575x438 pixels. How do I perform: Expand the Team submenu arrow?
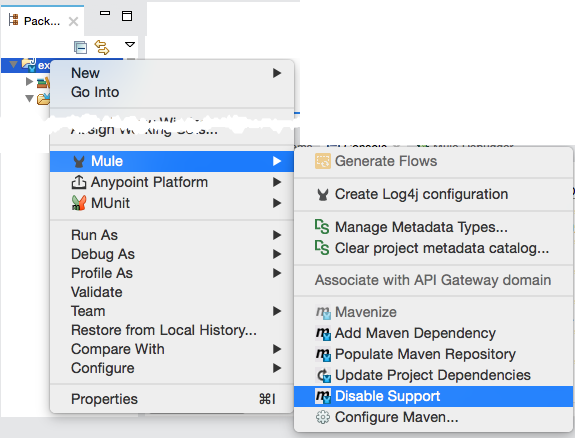277,311
